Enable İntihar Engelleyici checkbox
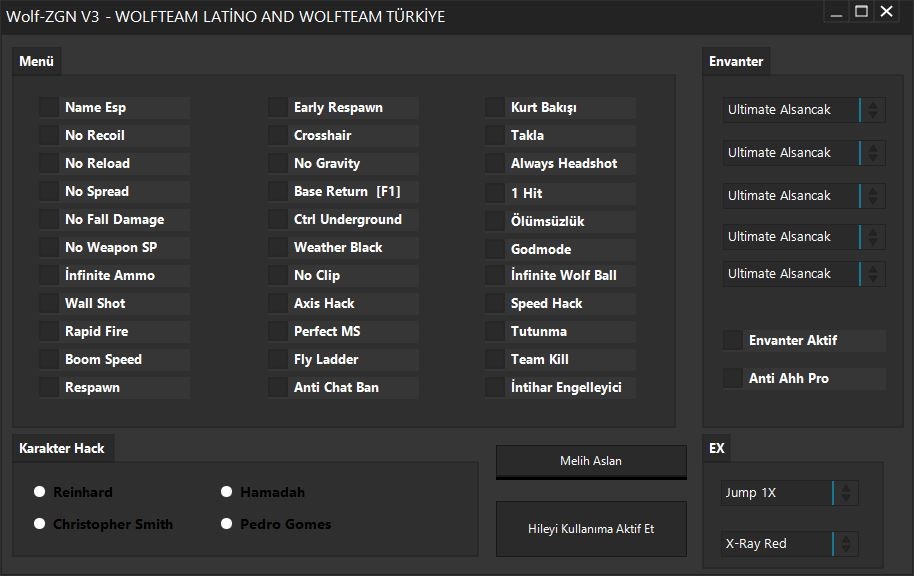The height and width of the screenshot is (576, 914). [495, 387]
